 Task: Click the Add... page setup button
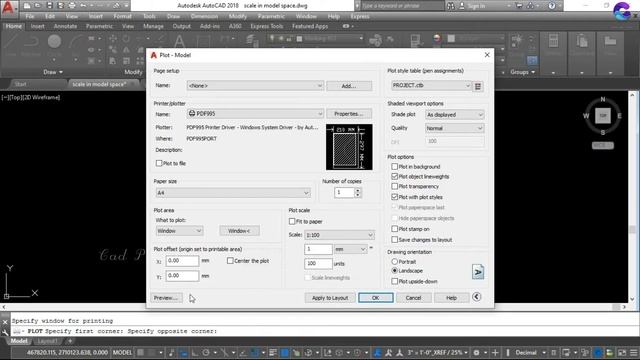pos(349,86)
